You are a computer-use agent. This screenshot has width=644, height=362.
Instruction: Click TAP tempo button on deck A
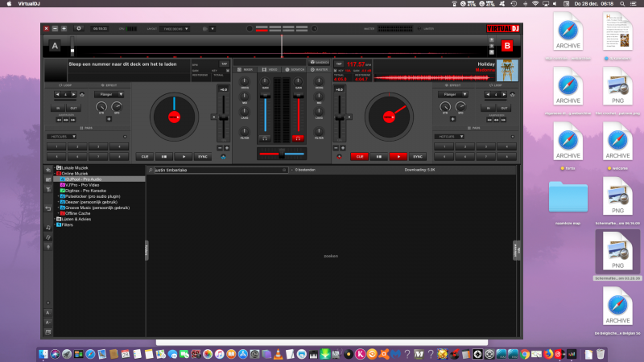tap(225, 64)
